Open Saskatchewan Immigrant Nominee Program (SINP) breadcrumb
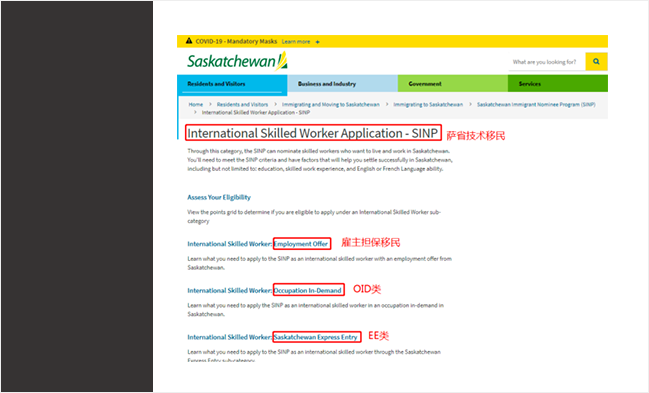The height and width of the screenshot is (393, 649). [536, 105]
